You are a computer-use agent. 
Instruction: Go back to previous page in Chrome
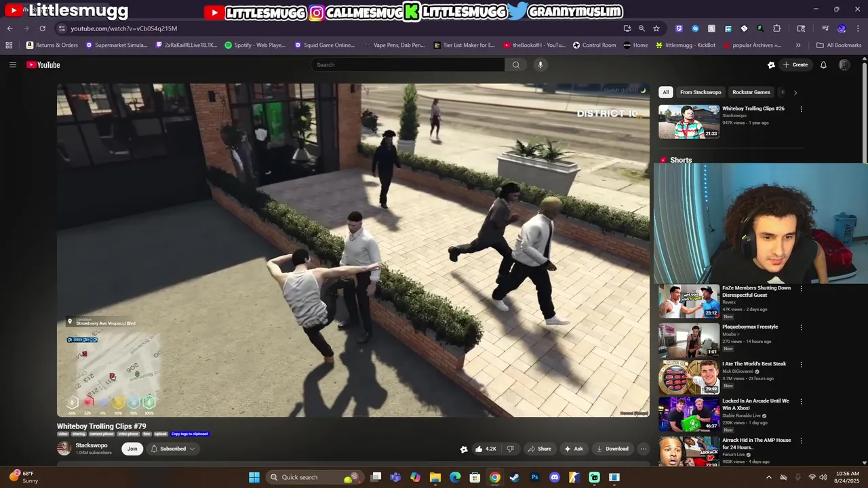(9, 28)
